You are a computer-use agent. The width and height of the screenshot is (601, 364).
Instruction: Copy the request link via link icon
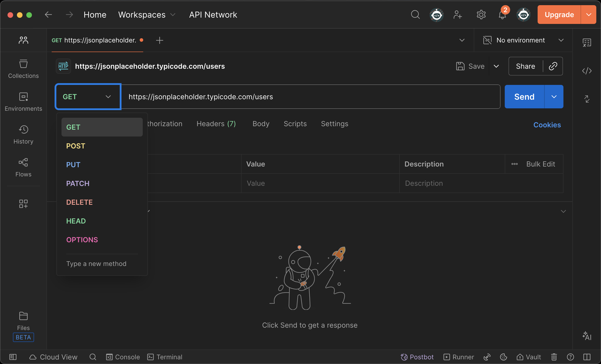(x=553, y=66)
